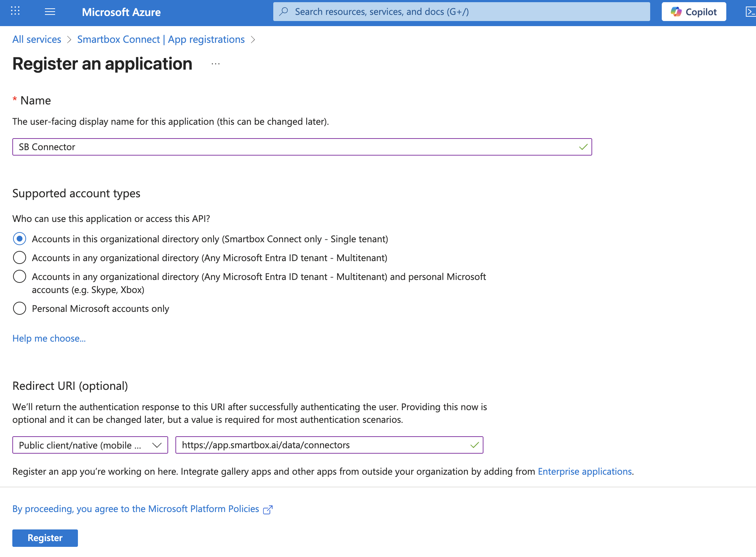Viewport: 756px width, 557px height.
Task: Select any Microsoft Entra ID tenant Multitenant
Action: click(x=20, y=258)
